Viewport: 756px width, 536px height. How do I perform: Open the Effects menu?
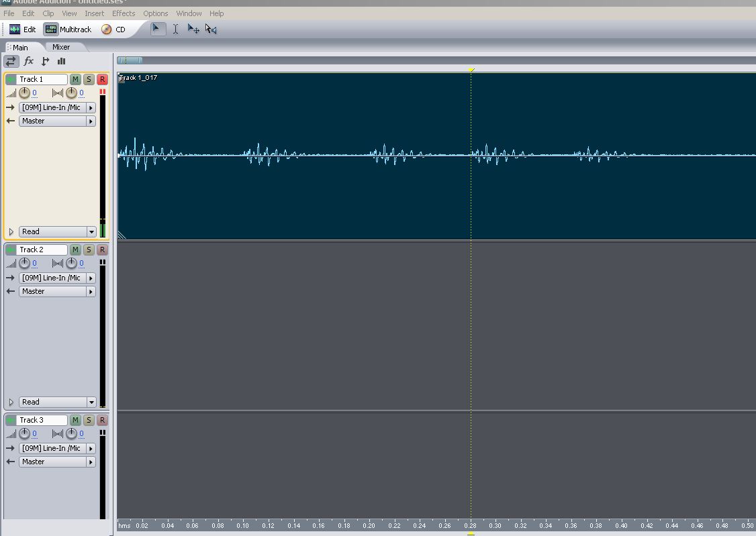click(x=124, y=13)
